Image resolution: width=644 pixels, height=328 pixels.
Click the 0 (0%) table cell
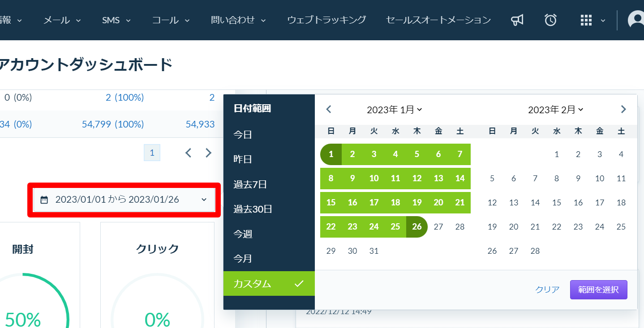(x=18, y=97)
